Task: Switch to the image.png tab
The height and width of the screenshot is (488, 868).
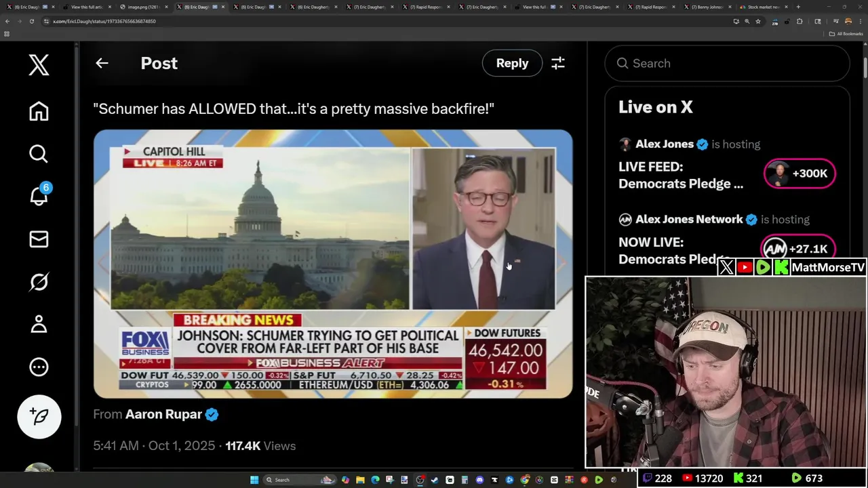Action: pos(142,7)
